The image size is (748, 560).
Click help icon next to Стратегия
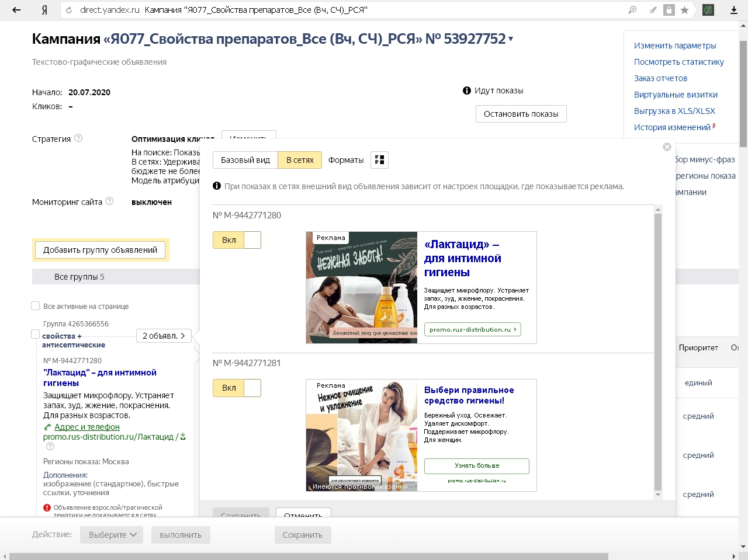78,138
